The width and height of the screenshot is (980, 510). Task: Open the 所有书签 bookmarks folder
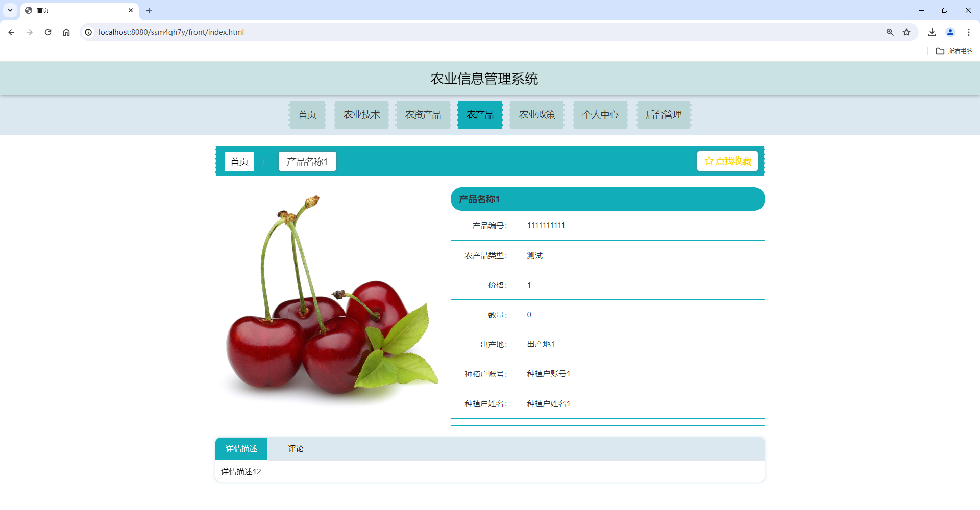[x=955, y=51]
